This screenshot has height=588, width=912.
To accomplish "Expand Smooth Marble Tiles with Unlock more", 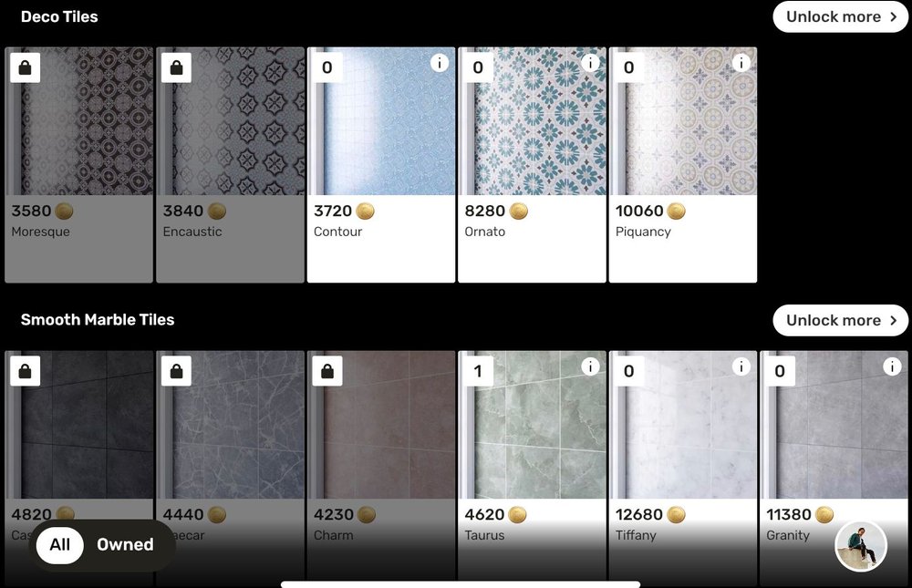I will [x=841, y=321].
